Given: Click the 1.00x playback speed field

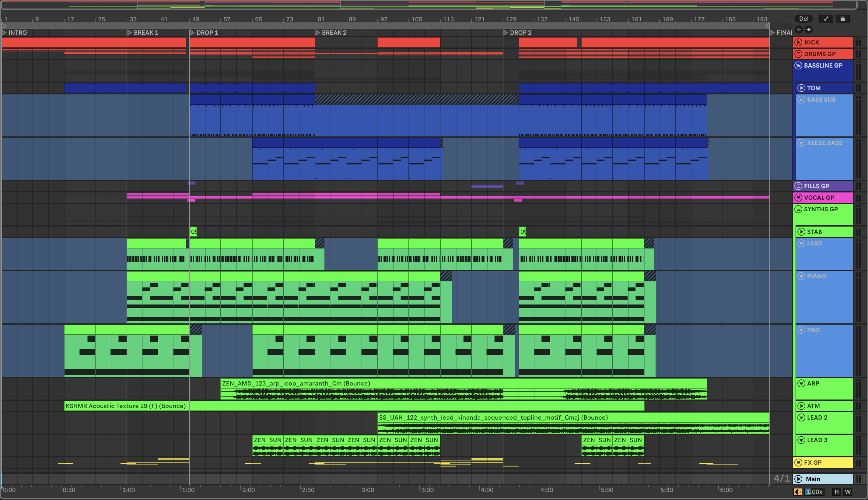Looking at the screenshot, I should [x=814, y=492].
